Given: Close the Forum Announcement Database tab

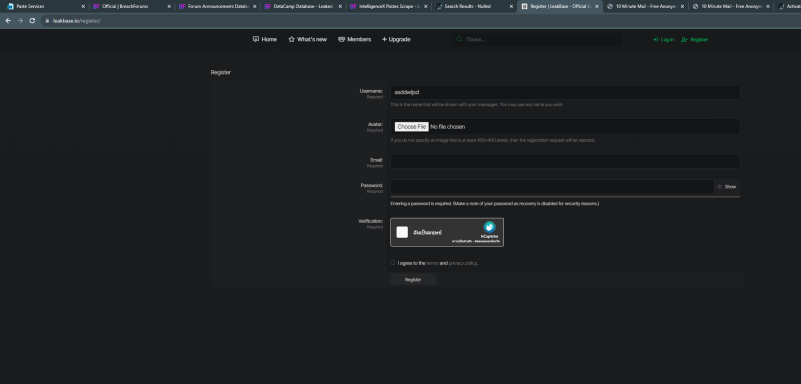Looking at the screenshot, I should [254, 7].
